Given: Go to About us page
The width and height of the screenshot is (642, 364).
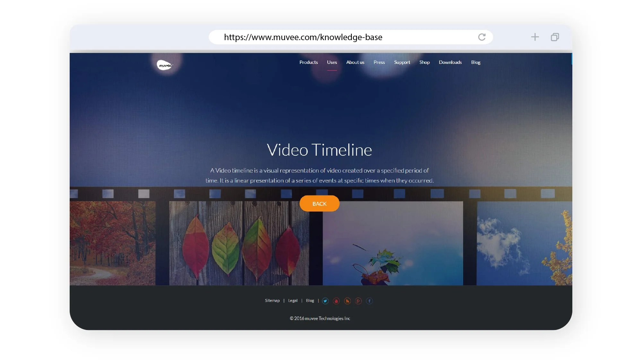Looking at the screenshot, I should tap(355, 62).
